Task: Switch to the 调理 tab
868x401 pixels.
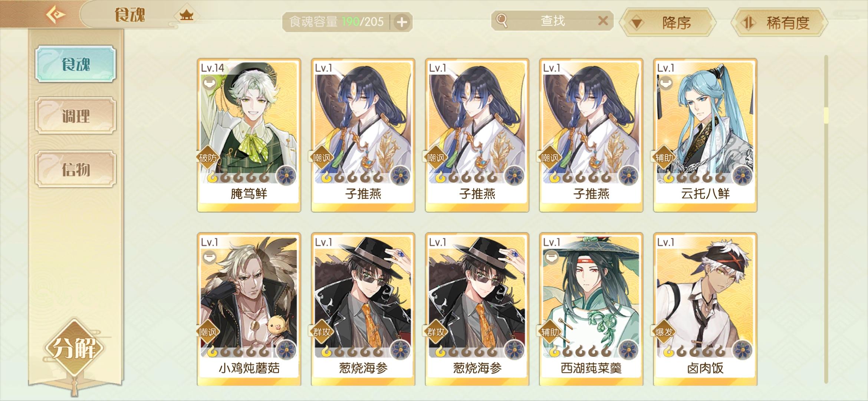Action: click(x=76, y=116)
